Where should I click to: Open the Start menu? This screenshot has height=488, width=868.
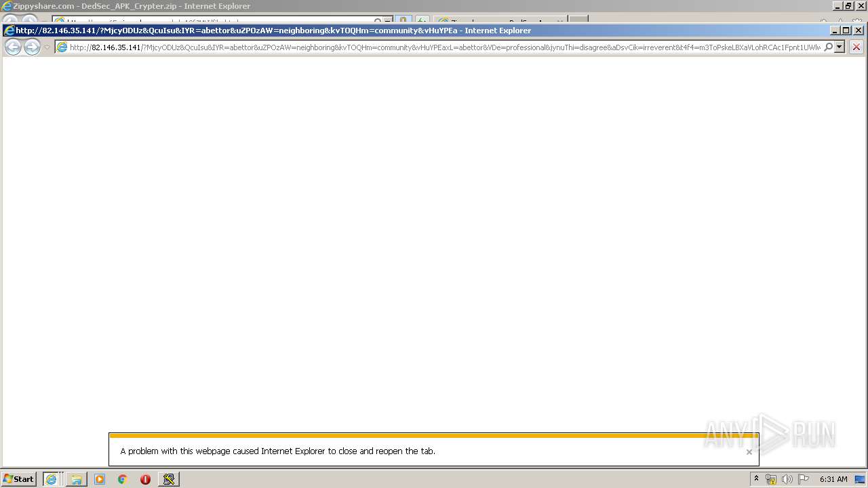(x=19, y=479)
